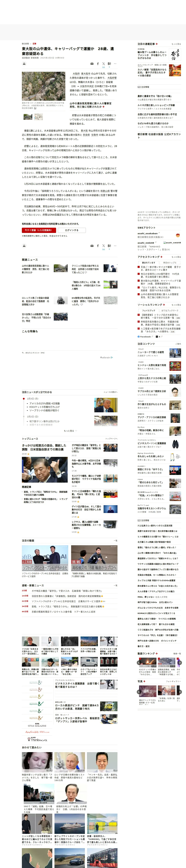186x868 pixels.
Task: Select 昨日のトップ5 ranking tab
Action: point(170,262)
